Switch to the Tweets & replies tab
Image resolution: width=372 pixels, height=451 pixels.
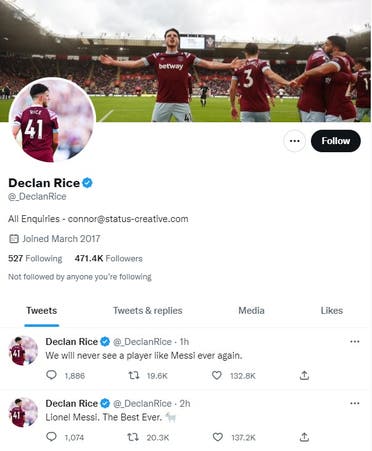pos(148,311)
